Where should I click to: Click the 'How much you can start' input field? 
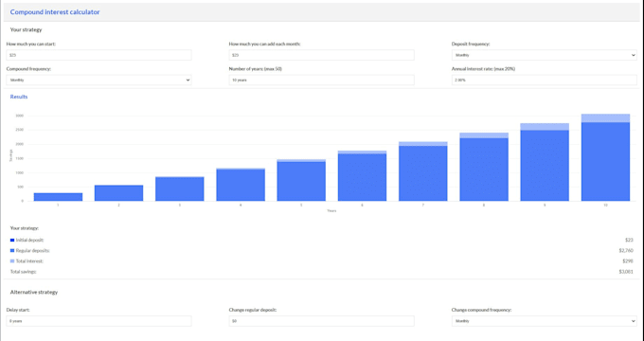point(99,55)
